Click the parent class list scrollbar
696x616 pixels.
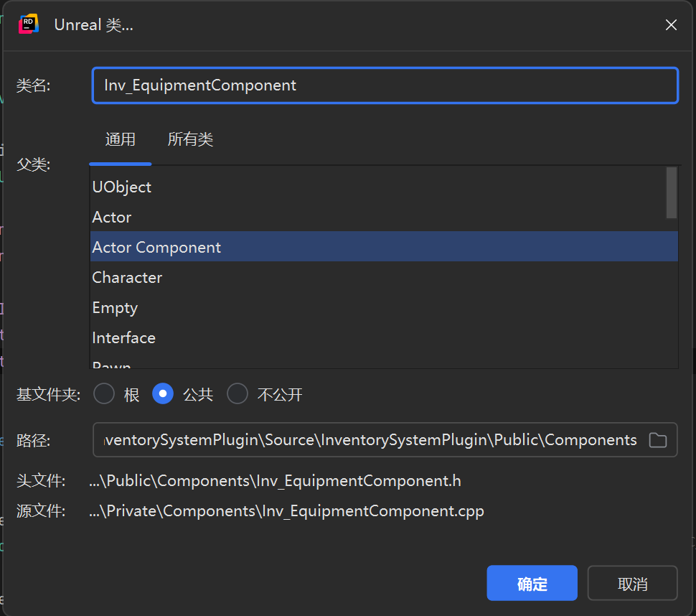(672, 192)
